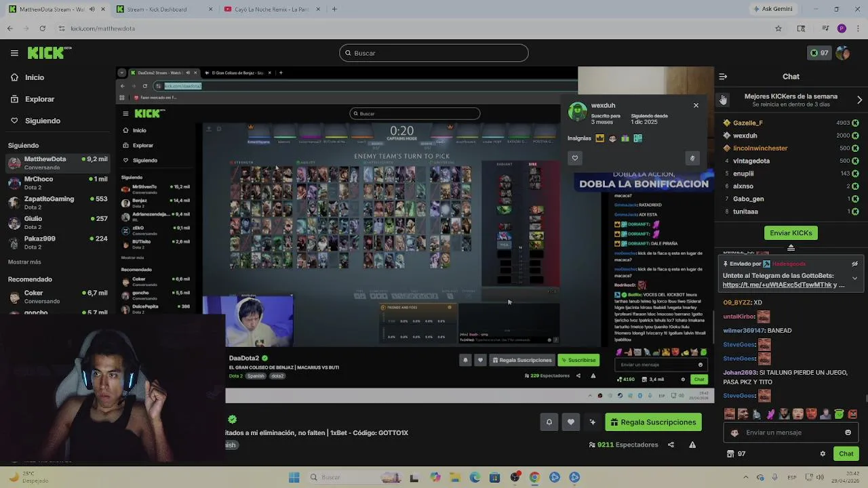Open Microsoft Edge from taskbar
The image size is (868, 488).
475,477
